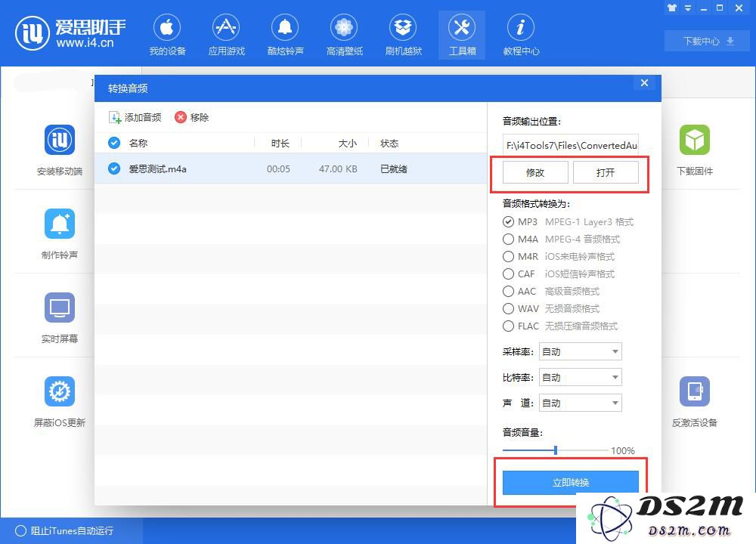
Task: Open the 采样率 dropdown
Action: point(580,351)
